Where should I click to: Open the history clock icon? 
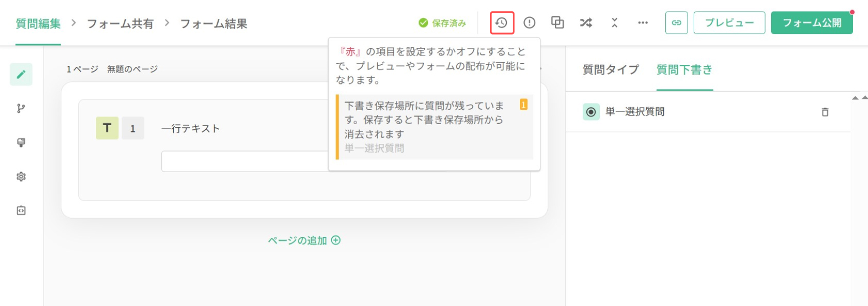coord(502,23)
